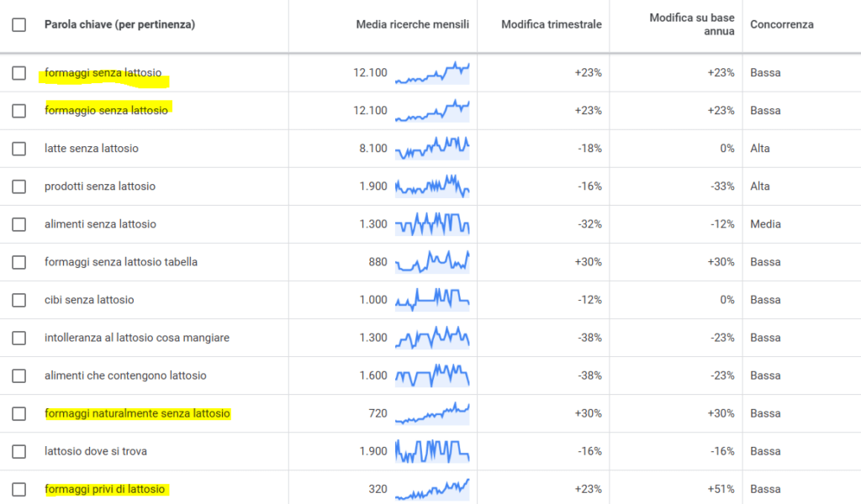This screenshot has width=861, height=504.
Task: Click keyword 'intolleranza al lattosio cosa mangiare'
Action: pos(137,338)
